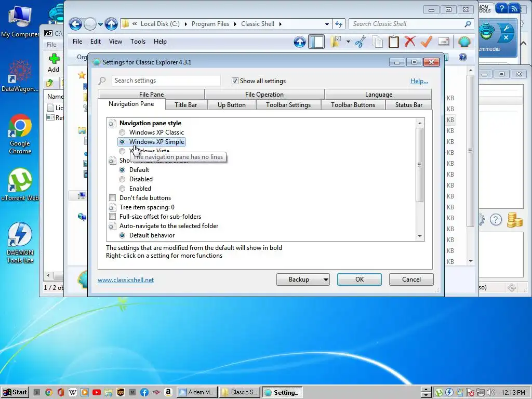This screenshot has height=399, width=532.
Task: Switch to the Up Button tab
Action: 232,105
